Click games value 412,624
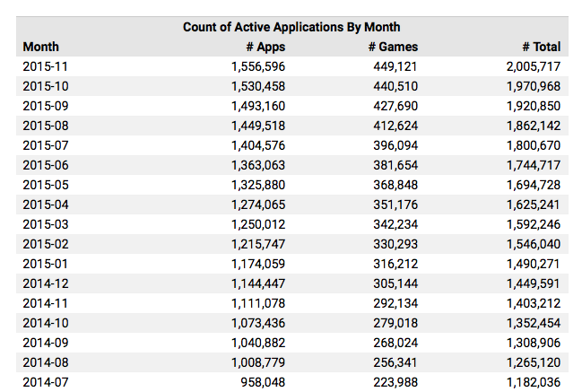 click(x=395, y=126)
